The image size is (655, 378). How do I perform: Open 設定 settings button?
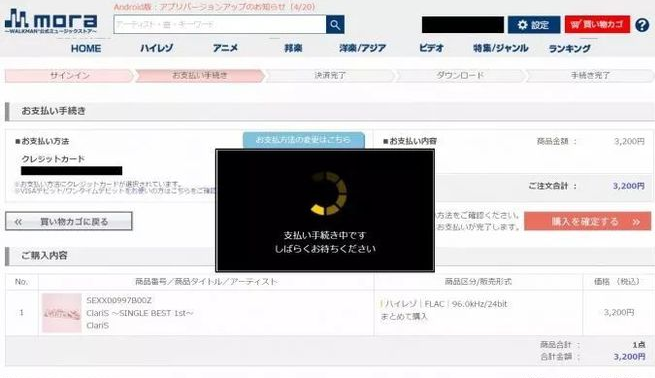click(x=533, y=25)
